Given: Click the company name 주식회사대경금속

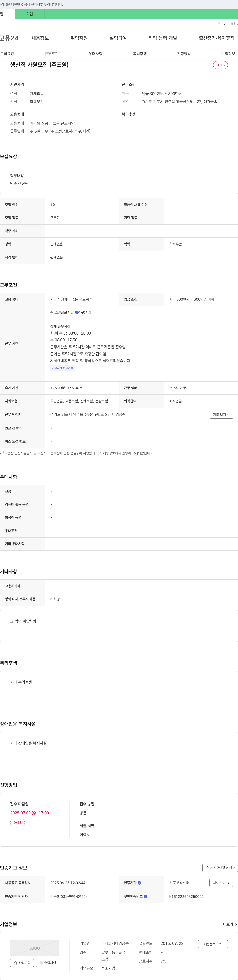Looking at the screenshot, I should coord(115,943).
